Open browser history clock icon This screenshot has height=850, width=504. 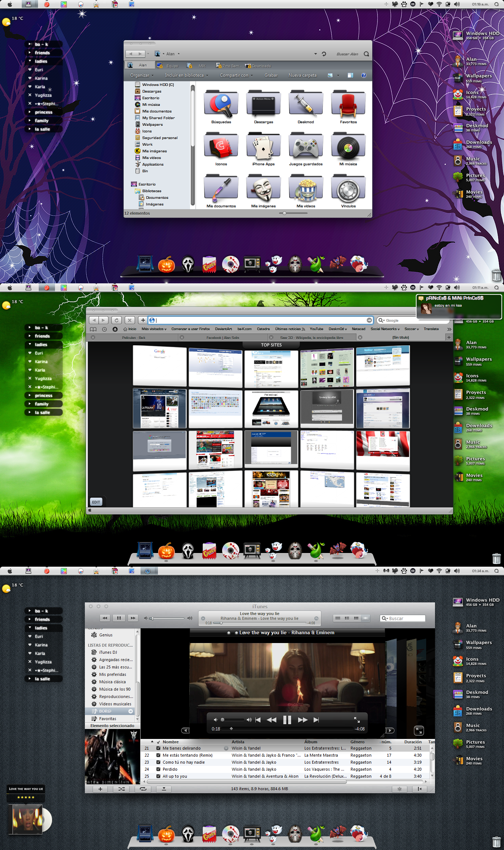click(x=104, y=329)
